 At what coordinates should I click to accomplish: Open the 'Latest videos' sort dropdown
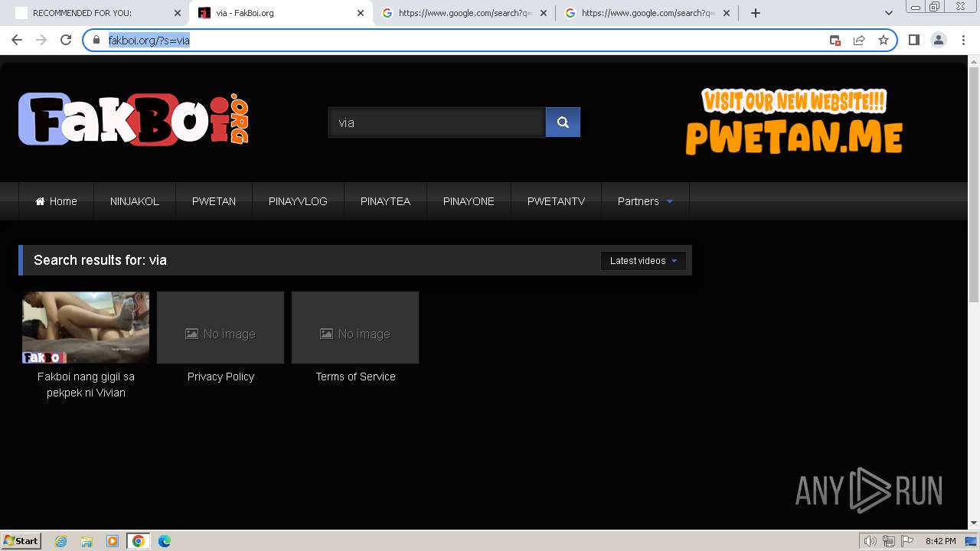point(643,261)
